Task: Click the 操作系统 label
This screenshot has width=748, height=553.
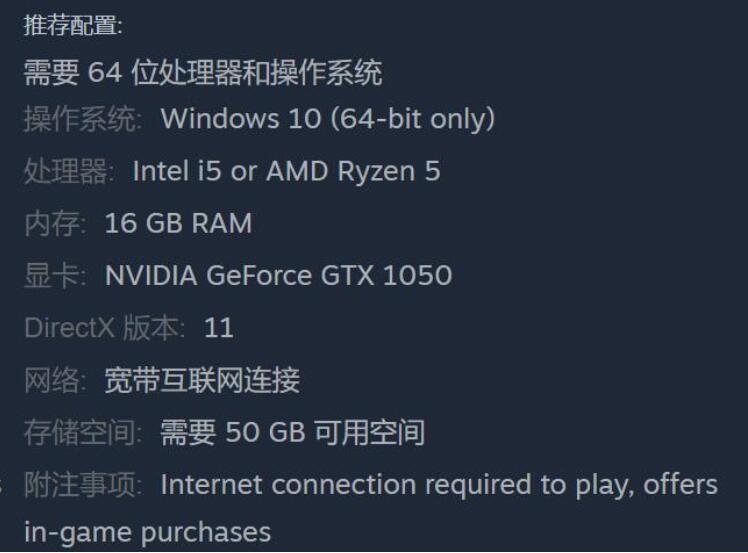Action: click(x=82, y=120)
